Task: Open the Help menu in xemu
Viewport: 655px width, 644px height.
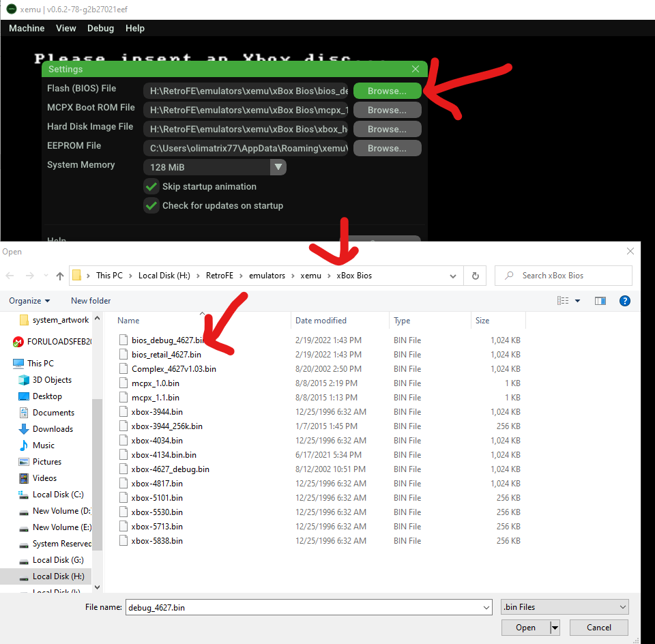Action: (x=135, y=28)
